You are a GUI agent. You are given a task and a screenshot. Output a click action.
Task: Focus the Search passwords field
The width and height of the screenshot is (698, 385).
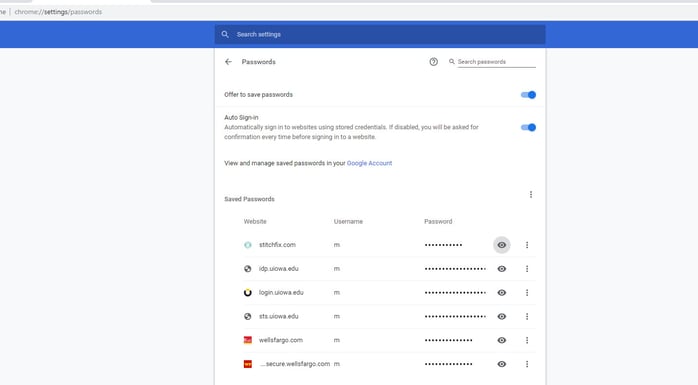click(x=496, y=62)
